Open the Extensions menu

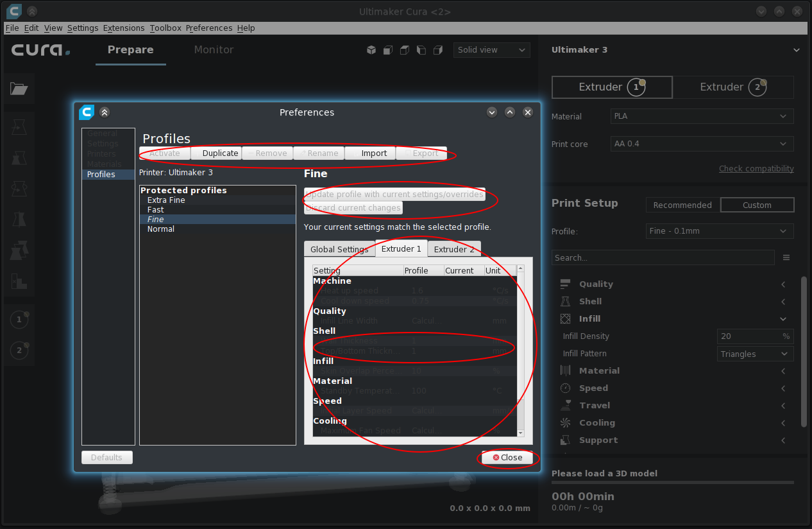coord(124,28)
